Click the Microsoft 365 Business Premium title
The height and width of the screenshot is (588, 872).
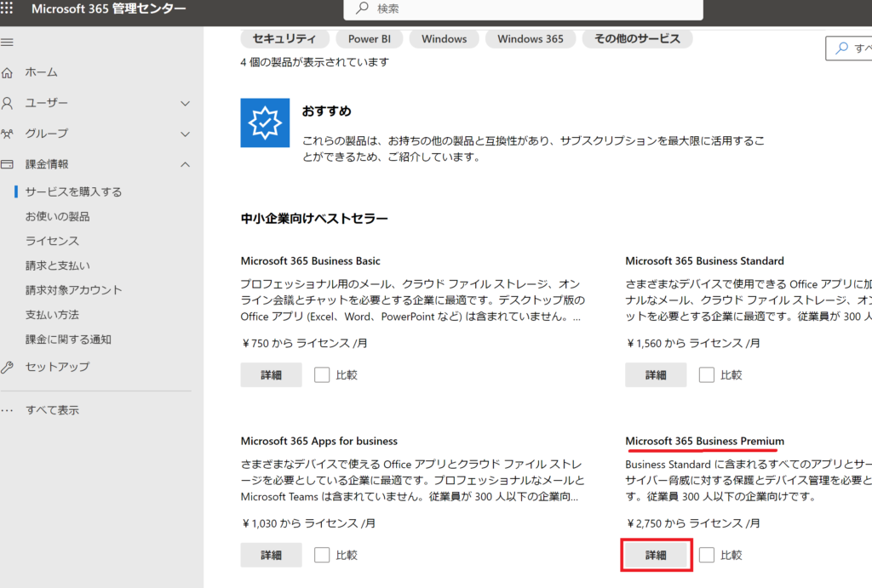tap(704, 441)
